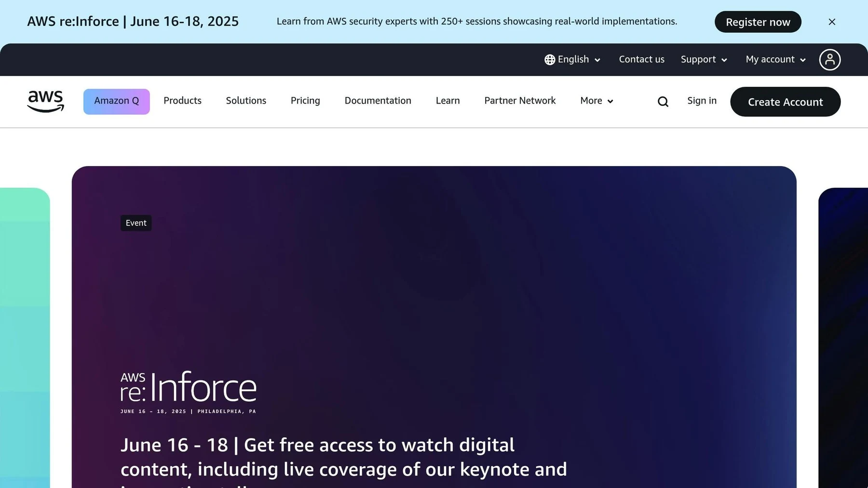Expand the My account dropdown

click(x=776, y=60)
